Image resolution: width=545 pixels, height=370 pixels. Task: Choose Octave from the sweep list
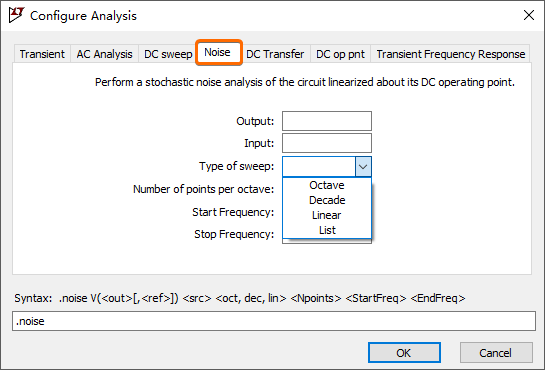(327, 185)
